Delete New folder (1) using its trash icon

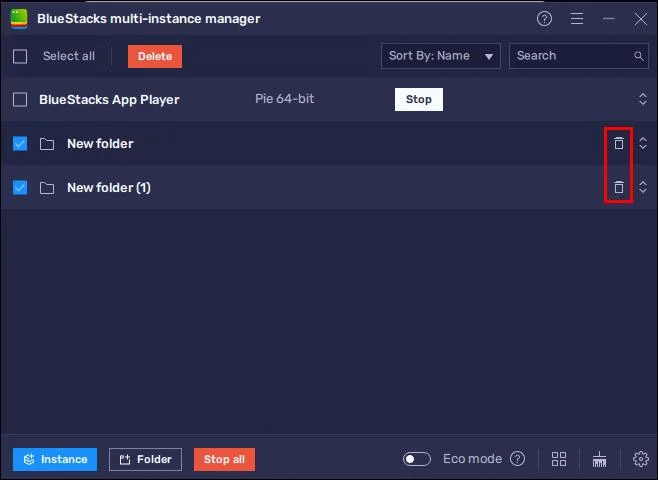click(x=619, y=187)
